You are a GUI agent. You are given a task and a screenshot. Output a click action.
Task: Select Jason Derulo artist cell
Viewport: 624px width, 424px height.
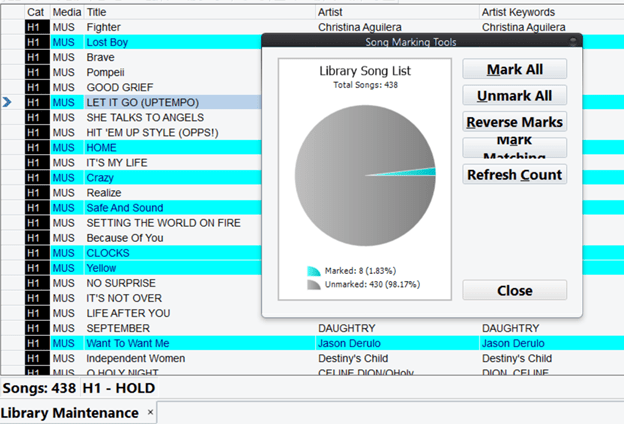click(x=353, y=343)
